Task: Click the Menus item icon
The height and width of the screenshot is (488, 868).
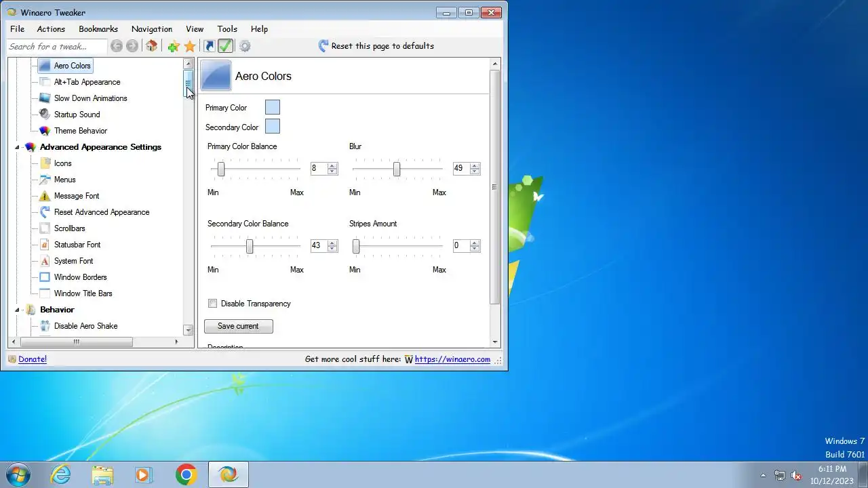Action: pos(44,180)
